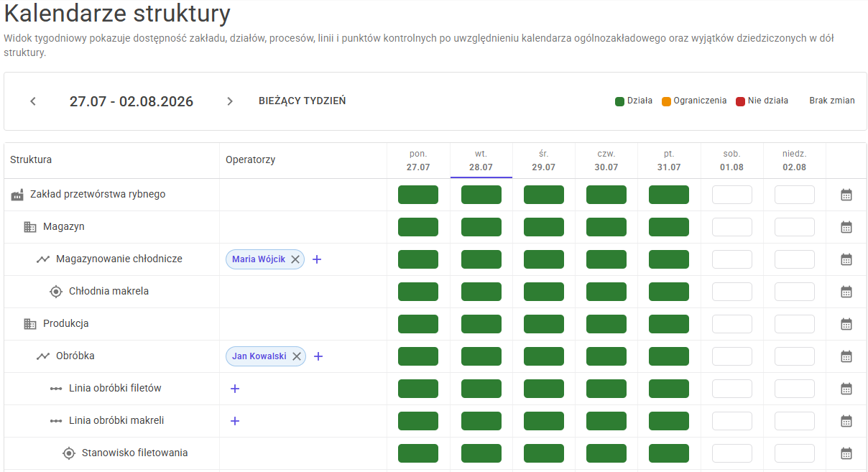Go to the previous week arrow

pyautogui.click(x=33, y=101)
